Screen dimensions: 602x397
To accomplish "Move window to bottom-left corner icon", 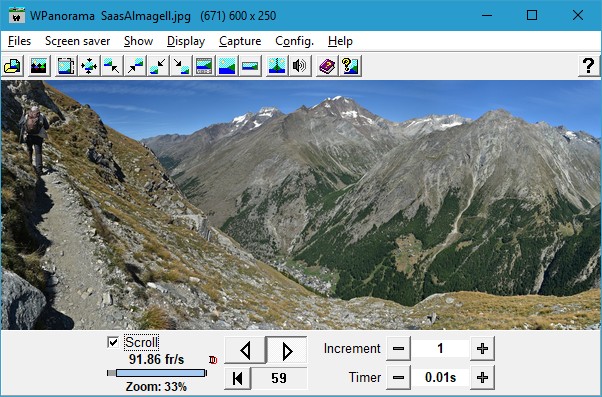I will pyautogui.click(x=158, y=66).
